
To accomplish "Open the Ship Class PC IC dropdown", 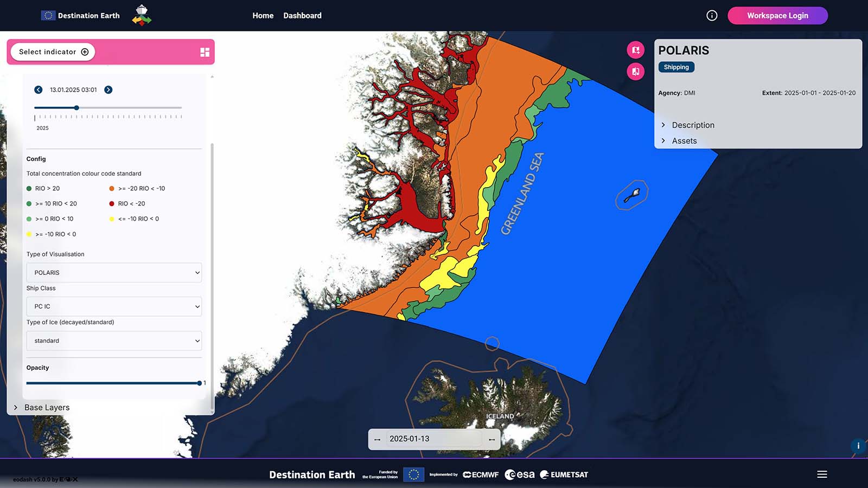I will (114, 306).
